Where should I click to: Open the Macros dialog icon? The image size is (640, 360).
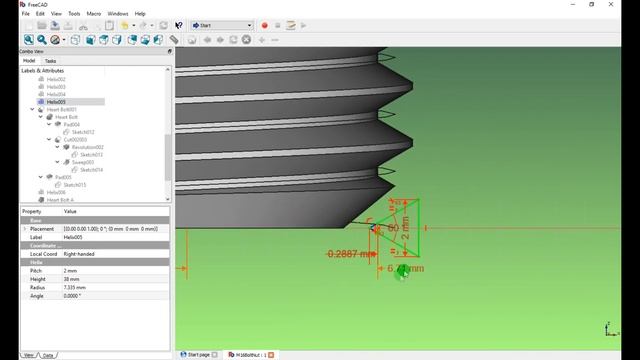click(291, 25)
